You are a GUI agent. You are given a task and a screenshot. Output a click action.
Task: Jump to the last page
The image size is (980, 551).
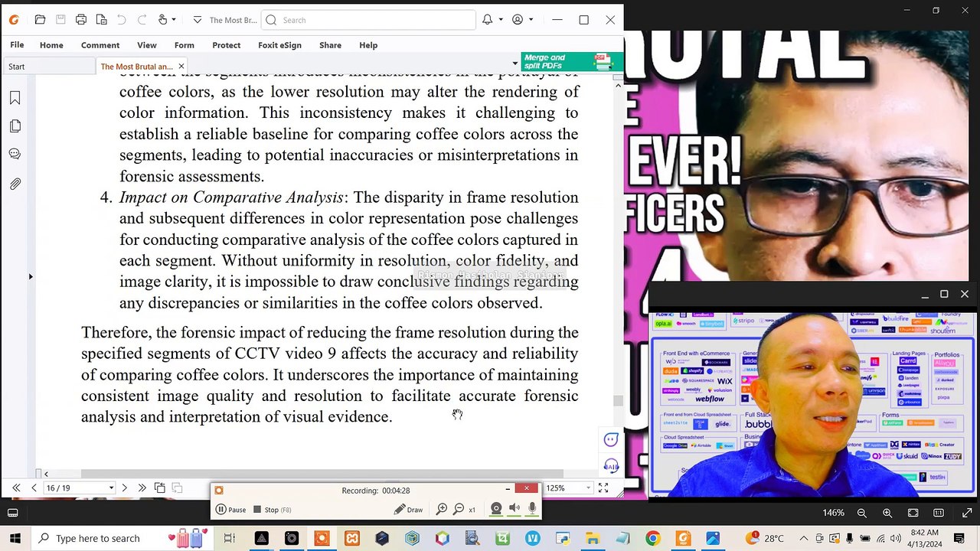pyautogui.click(x=142, y=487)
